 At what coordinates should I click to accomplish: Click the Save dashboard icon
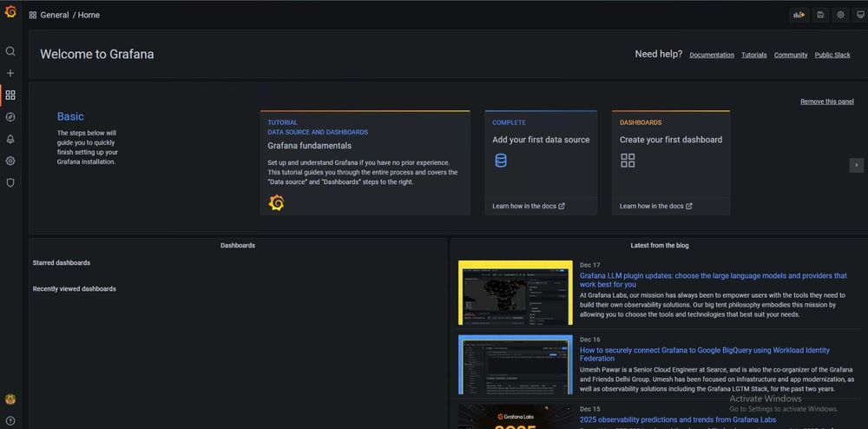point(820,15)
